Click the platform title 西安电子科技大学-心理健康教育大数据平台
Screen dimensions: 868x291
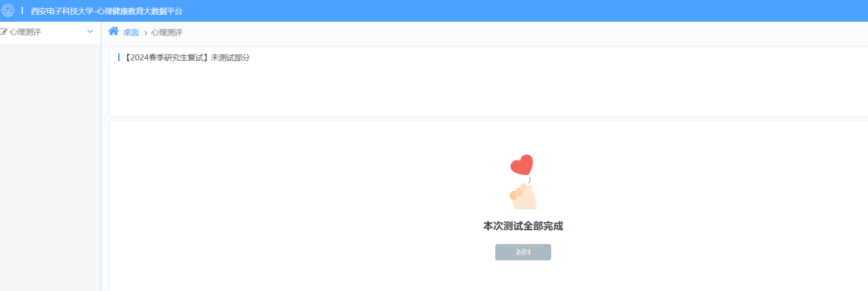click(x=107, y=12)
